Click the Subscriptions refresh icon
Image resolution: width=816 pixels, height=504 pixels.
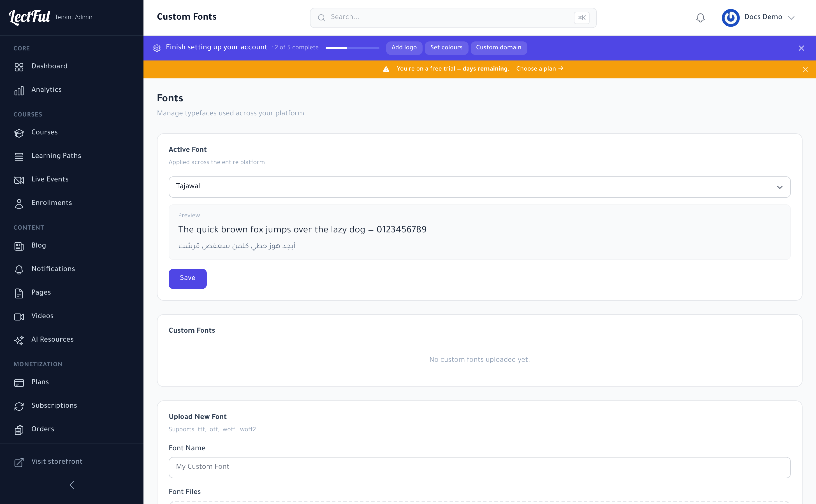tap(19, 406)
